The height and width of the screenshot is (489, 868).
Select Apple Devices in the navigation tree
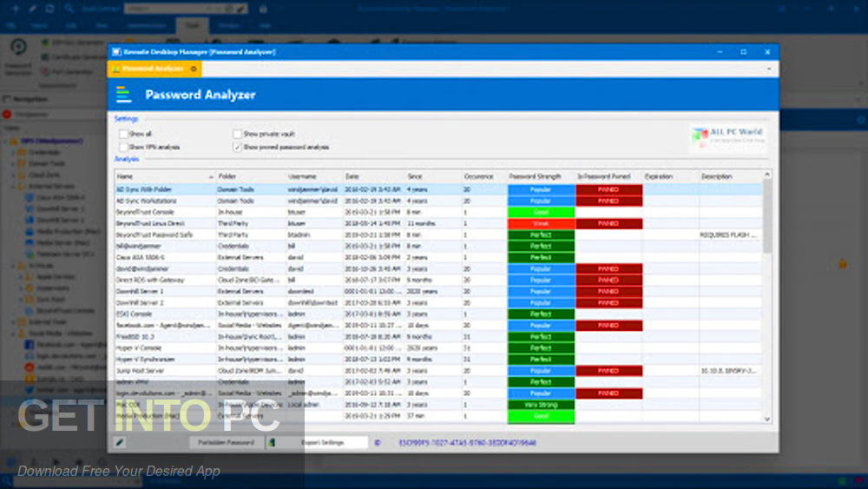pos(49,277)
